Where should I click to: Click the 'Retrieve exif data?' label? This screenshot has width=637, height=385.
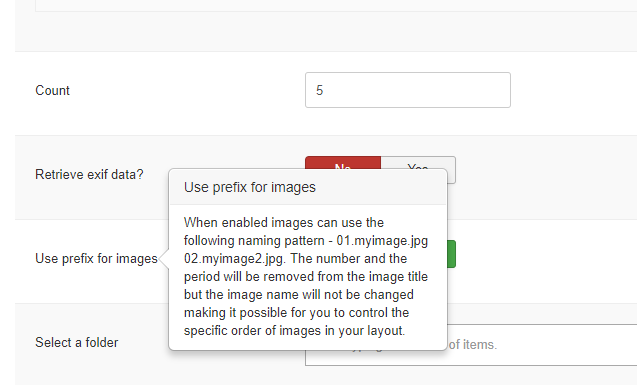(x=89, y=174)
